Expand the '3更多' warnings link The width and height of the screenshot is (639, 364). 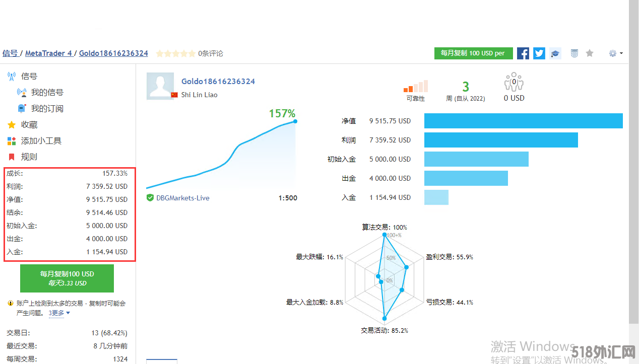[59, 313]
